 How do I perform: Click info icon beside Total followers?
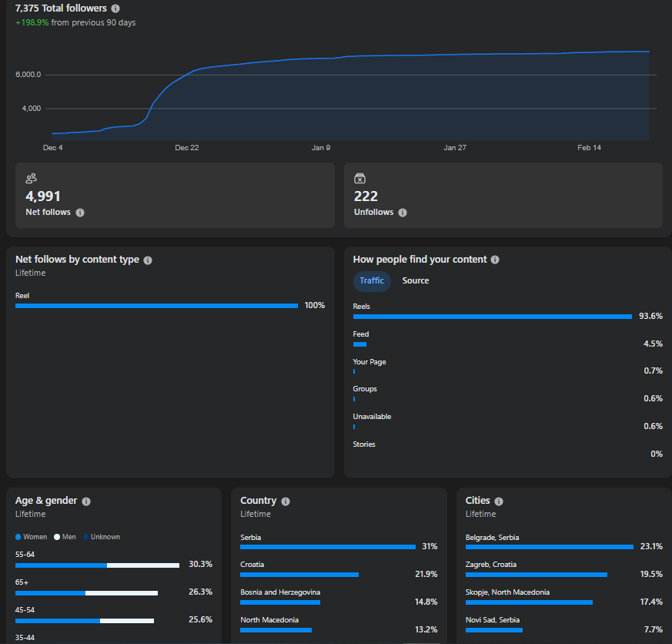pos(115,8)
